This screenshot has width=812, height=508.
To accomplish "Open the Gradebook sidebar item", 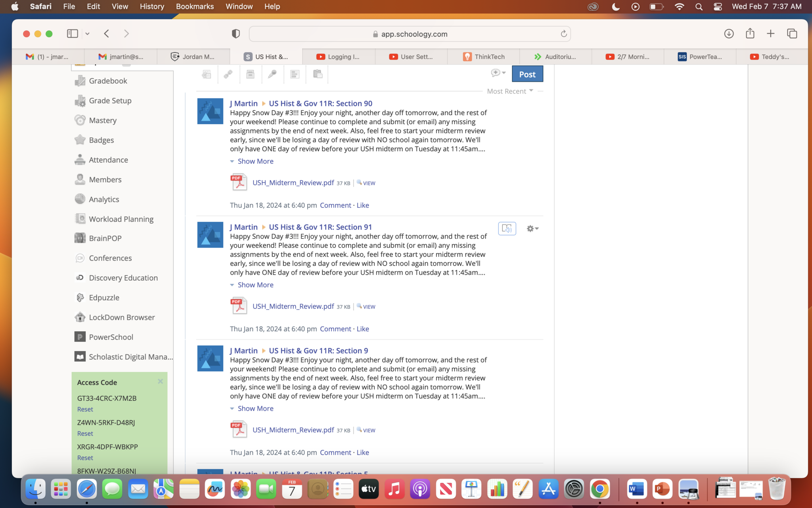I will tap(108, 81).
